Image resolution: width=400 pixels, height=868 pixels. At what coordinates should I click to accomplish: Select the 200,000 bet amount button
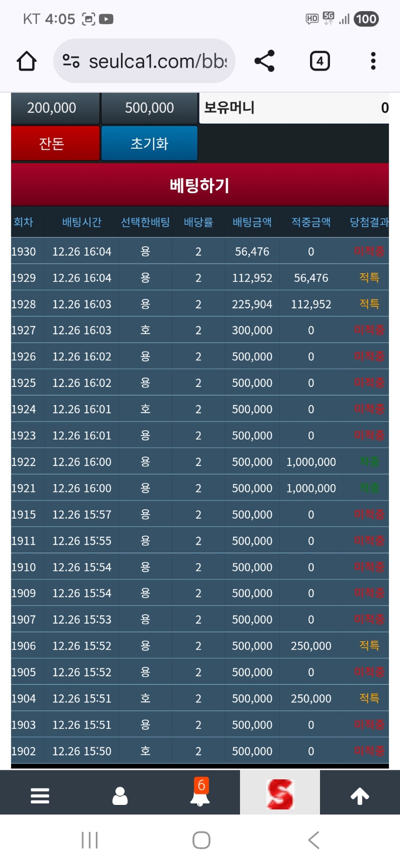pyautogui.click(x=52, y=108)
